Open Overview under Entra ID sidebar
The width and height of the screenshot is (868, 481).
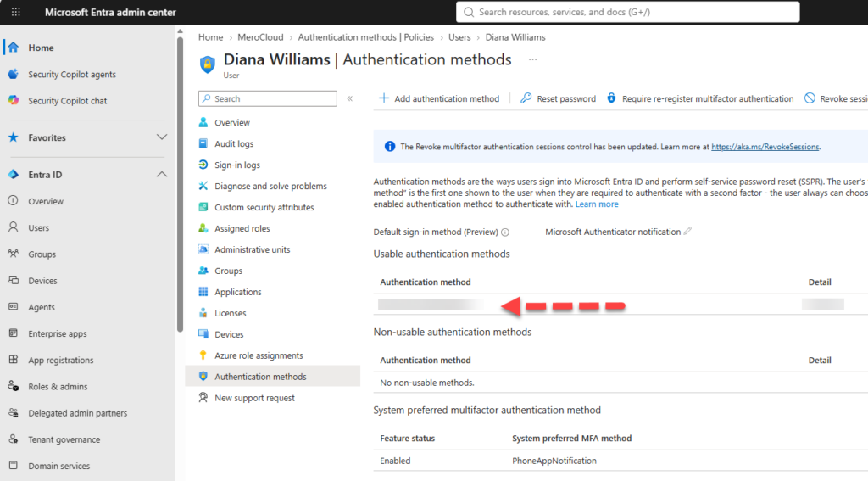46,201
